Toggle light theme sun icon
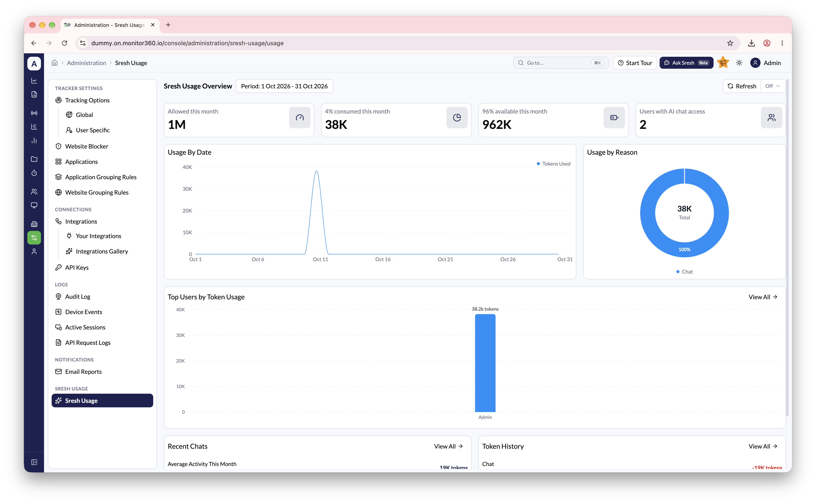 click(x=739, y=63)
